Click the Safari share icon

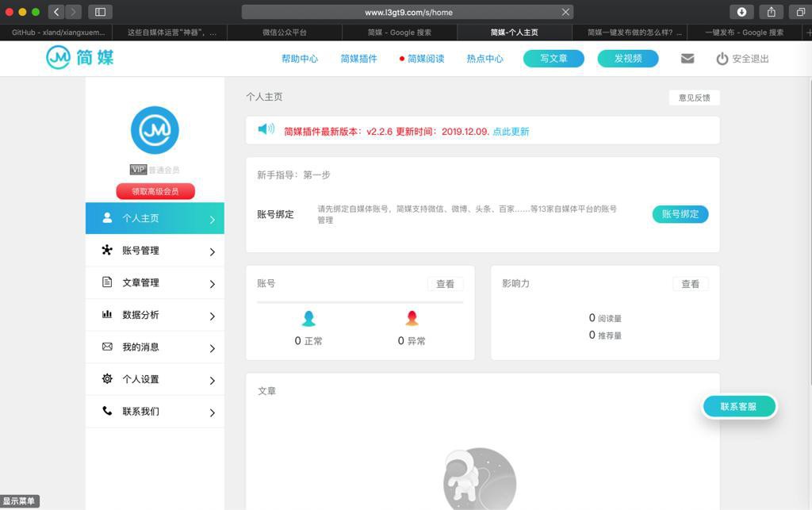(x=771, y=12)
